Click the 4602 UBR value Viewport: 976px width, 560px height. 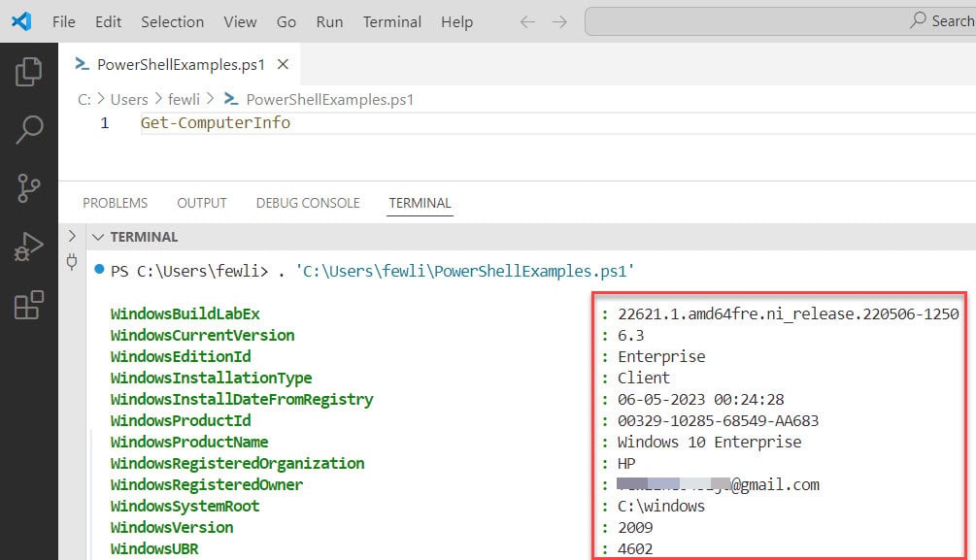[x=635, y=548]
